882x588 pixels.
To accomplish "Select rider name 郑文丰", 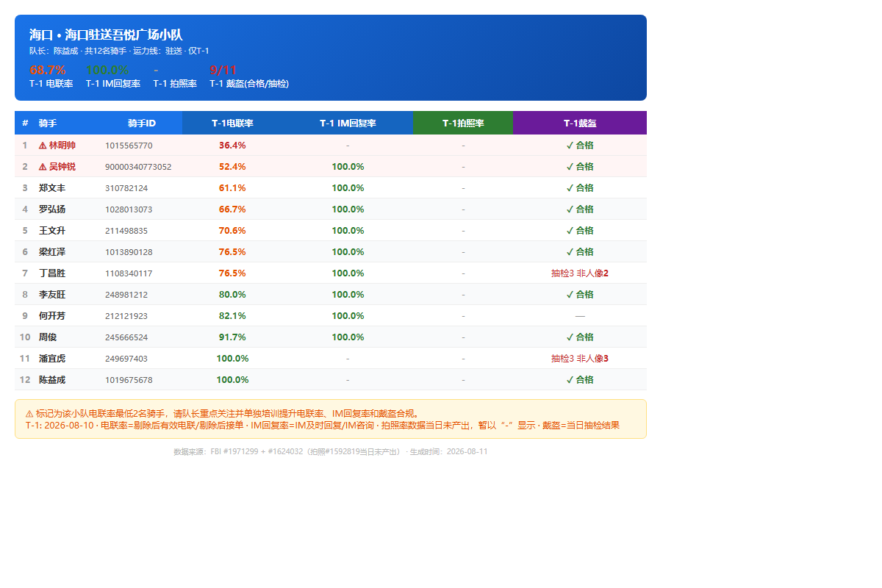I will [x=52, y=188].
